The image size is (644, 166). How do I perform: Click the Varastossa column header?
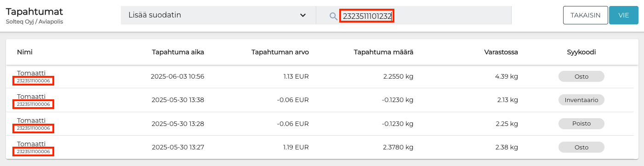pyautogui.click(x=501, y=52)
